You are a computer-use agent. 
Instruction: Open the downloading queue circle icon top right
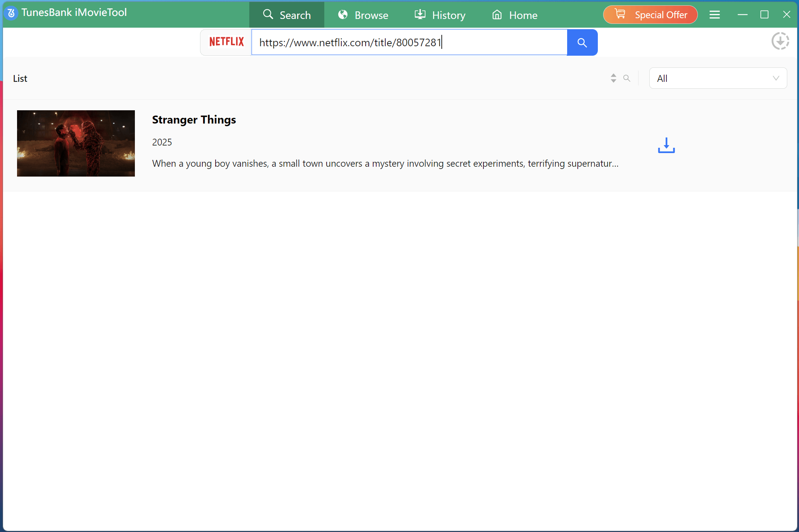point(780,41)
